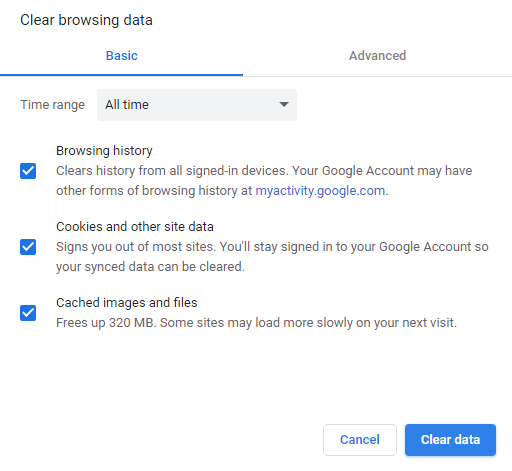Click the Cancel button
512x471 pixels.
(x=360, y=440)
